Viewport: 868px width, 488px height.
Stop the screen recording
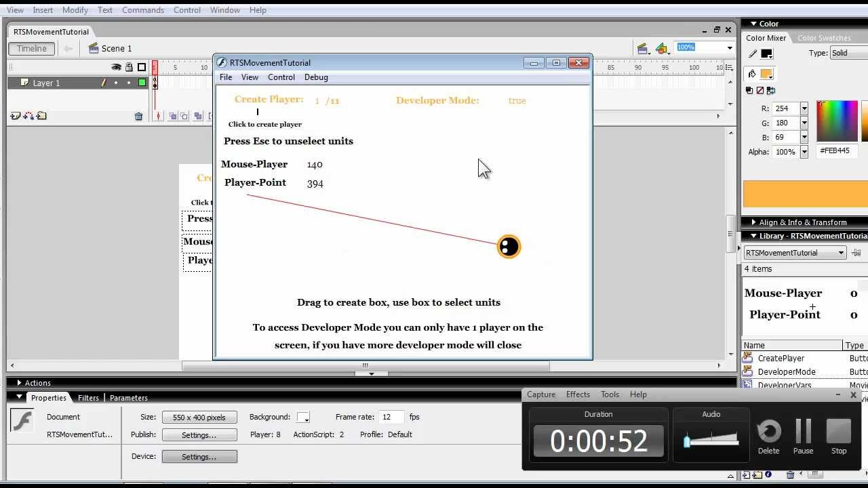coord(839,431)
